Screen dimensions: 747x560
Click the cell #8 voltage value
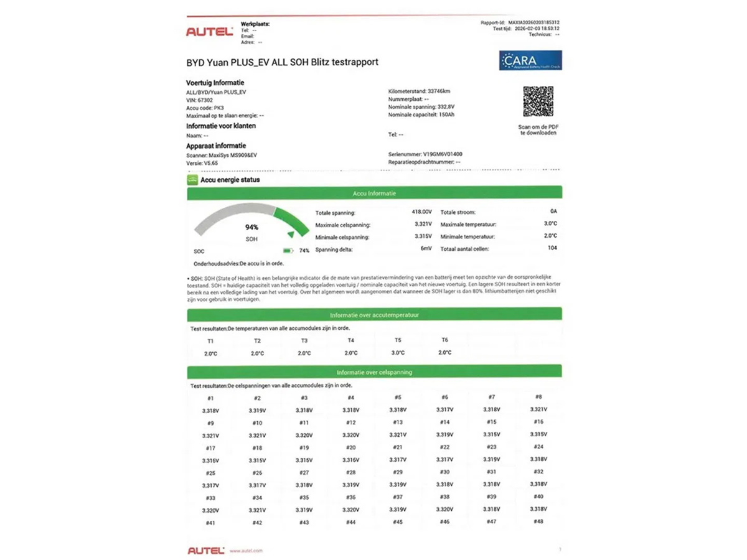point(538,409)
